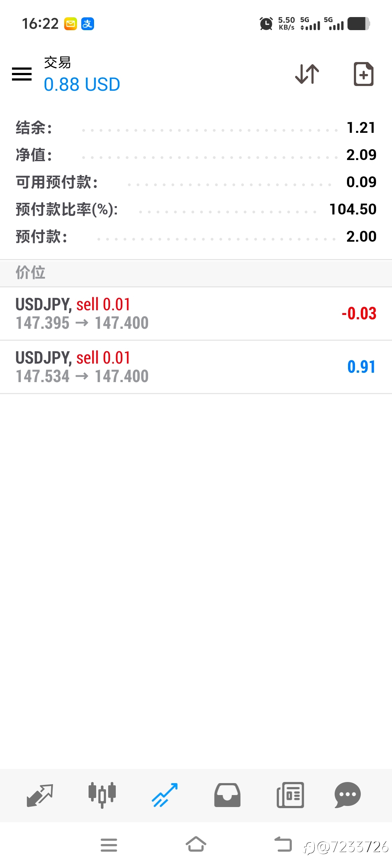Select USDJPY sell position opened at 147.395

(196, 314)
